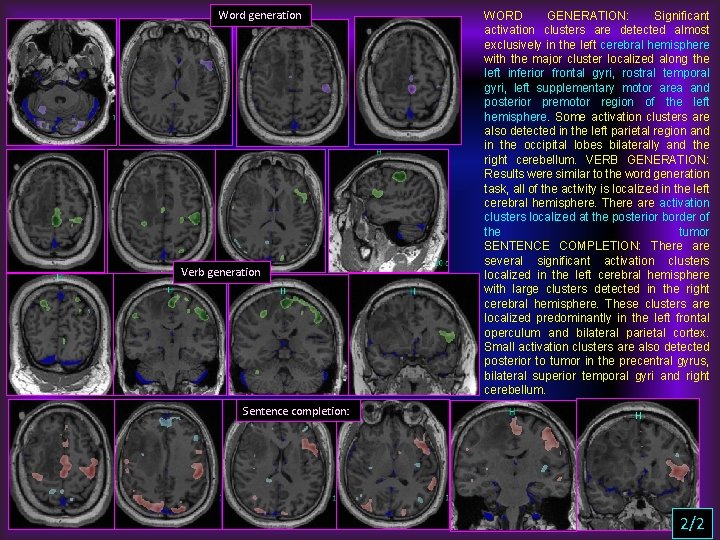Click the blue word "tumor" ending the verb paragraph

tap(694, 231)
